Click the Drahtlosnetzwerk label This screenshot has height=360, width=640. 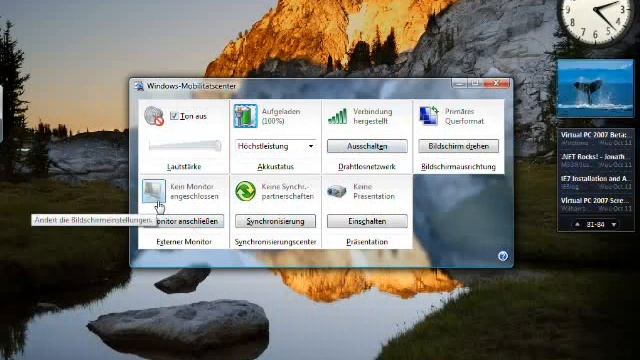[x=367, y=167]
